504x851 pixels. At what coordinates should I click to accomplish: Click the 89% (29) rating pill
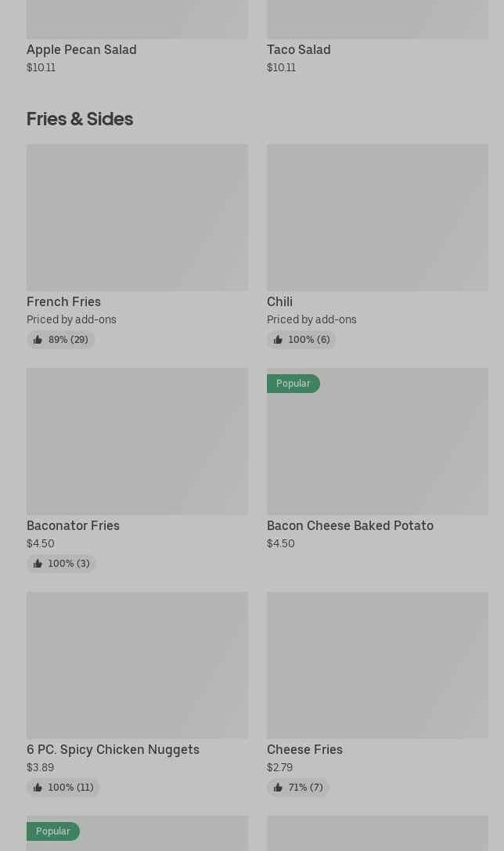[x=61, y=340]
